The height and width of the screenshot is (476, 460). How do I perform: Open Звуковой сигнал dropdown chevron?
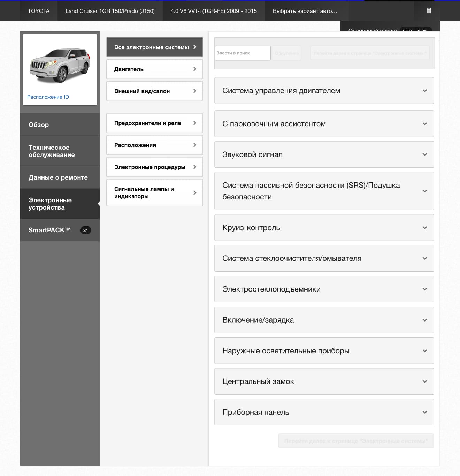click(425, 154)
